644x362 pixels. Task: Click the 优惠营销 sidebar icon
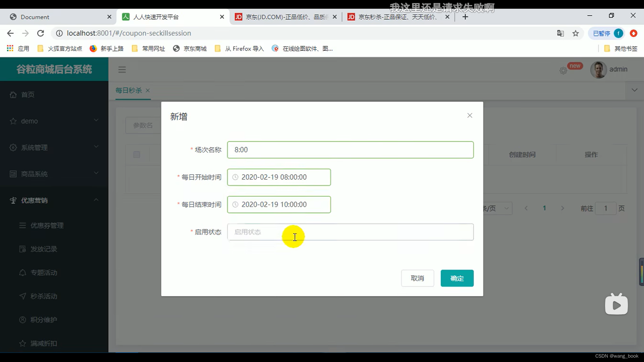click(x=13, y=200)
